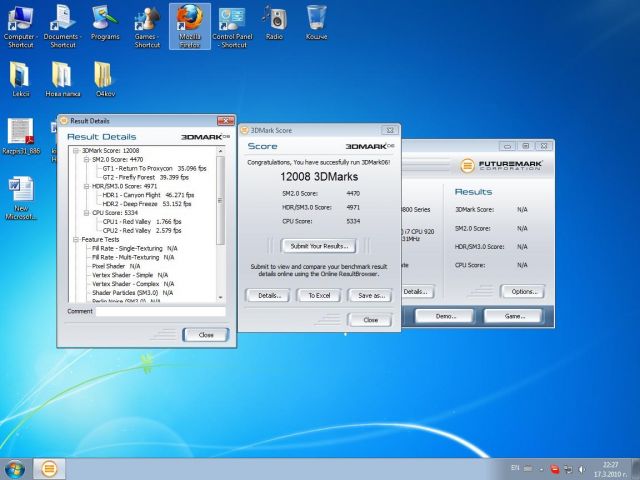Open the O4kov folder icon
The image size is (640, 480).
tap(105, 79)
